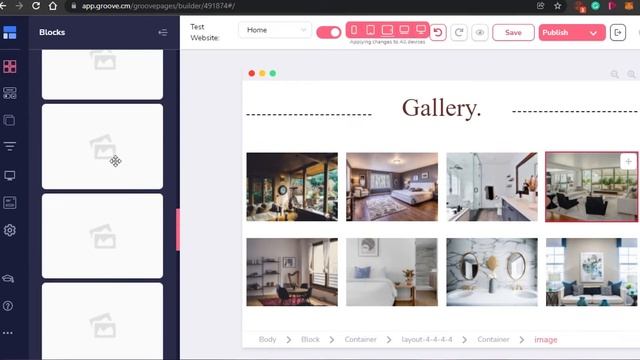This screenshot has height=360, width=640.
Task: Collapse the Blocks panel
Action: coord(163,32)
